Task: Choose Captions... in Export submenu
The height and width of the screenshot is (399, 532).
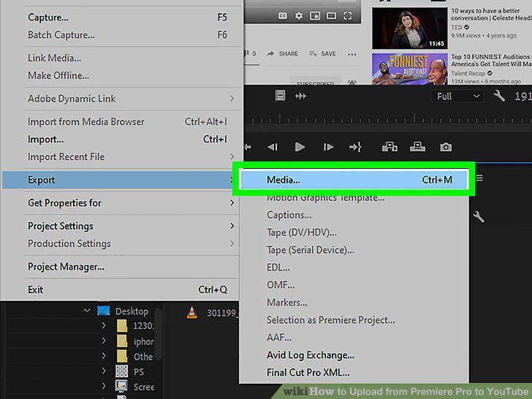Action: (x=354, y=215)
